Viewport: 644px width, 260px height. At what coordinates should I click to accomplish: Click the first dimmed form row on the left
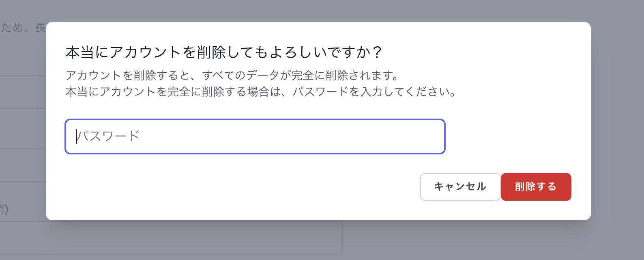click(22, 92)
